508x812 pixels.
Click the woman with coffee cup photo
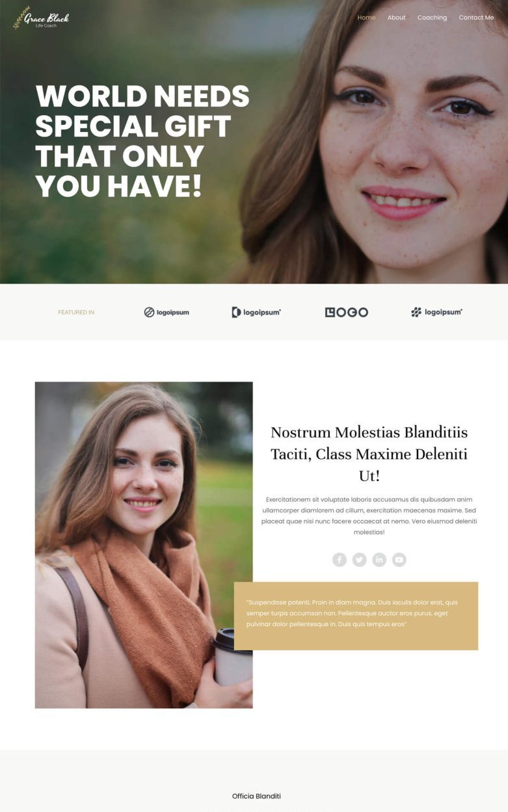(144, 545)
